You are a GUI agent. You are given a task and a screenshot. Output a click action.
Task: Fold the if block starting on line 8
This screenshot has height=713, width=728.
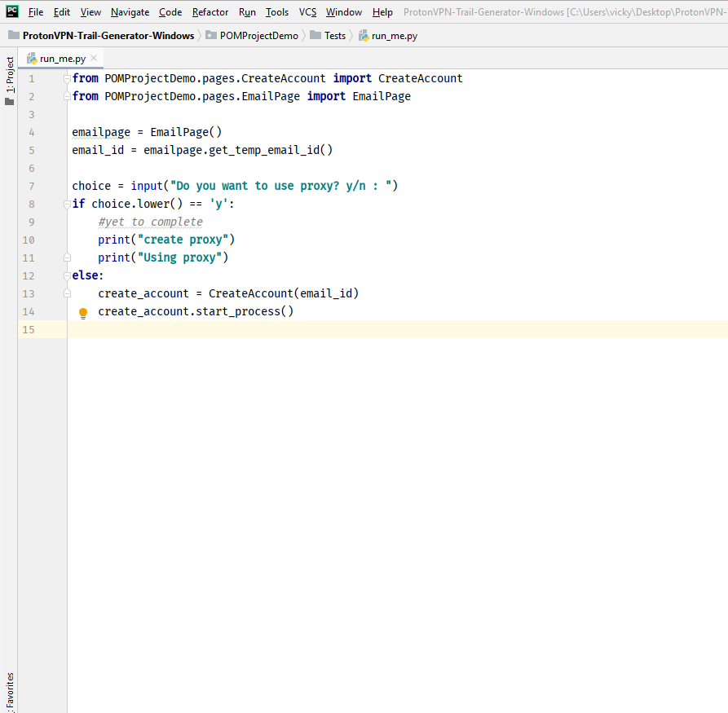68,204
